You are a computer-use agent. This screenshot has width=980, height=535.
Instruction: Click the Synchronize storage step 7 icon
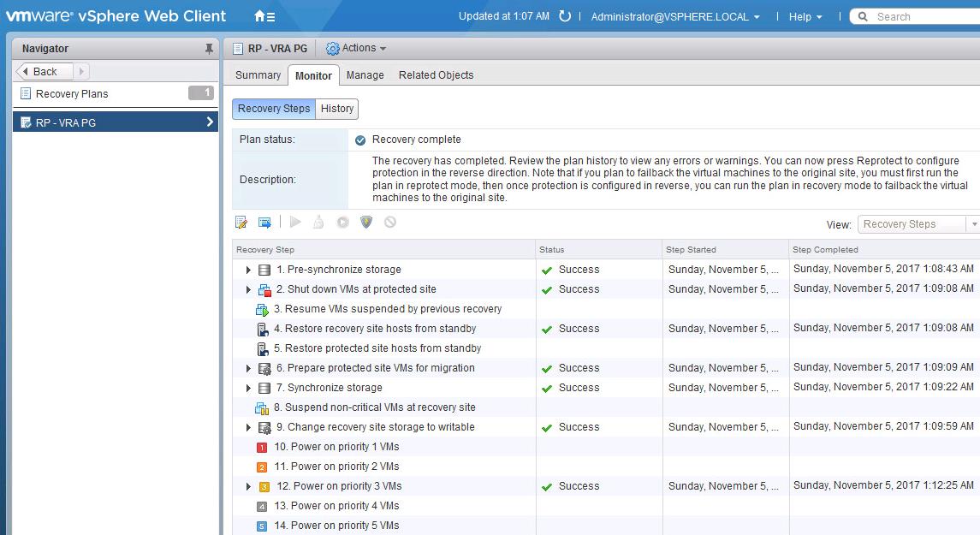click(x=264, y=388)
